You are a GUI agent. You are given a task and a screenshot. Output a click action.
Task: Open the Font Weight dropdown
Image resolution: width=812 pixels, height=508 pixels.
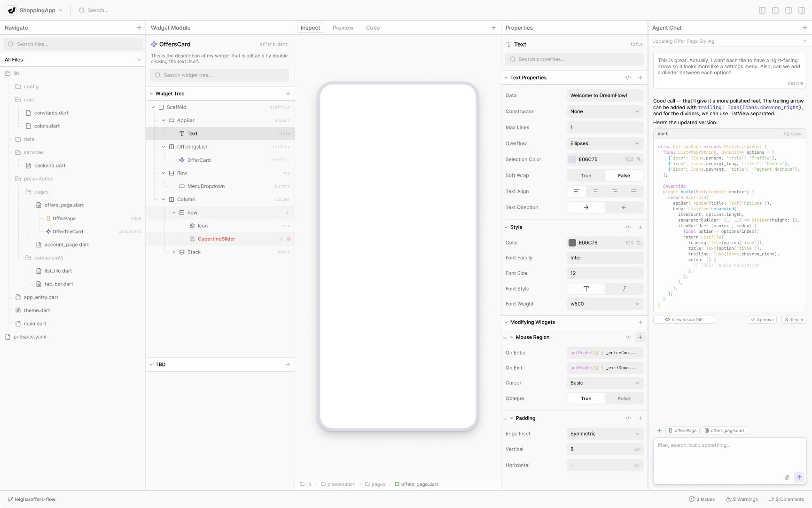(x=605, y=304)
